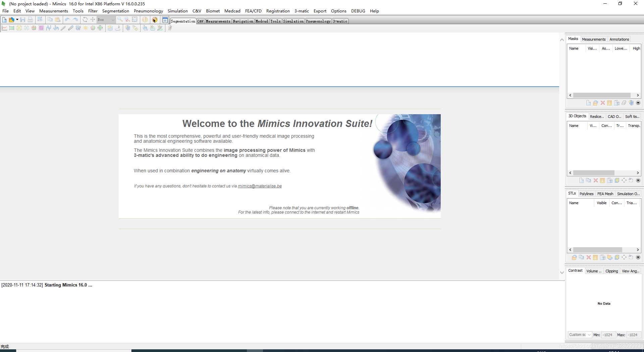Switch to the Navigation toolbar tab
This screenshot has height=352, width=644.
[243, 21]
